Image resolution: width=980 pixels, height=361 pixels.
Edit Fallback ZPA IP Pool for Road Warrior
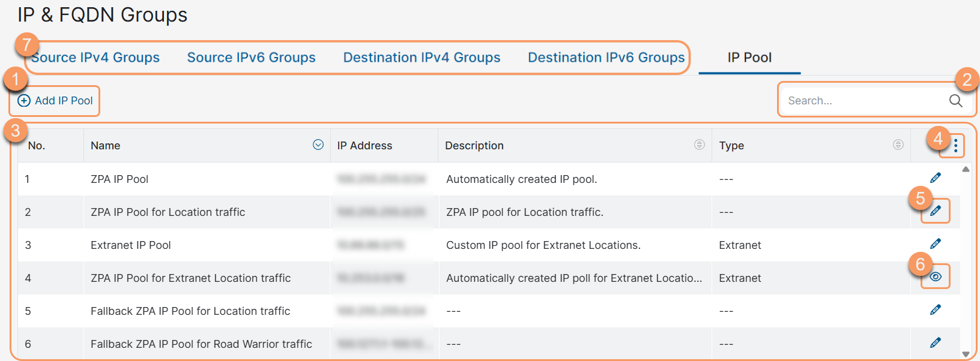click(935, 343)
